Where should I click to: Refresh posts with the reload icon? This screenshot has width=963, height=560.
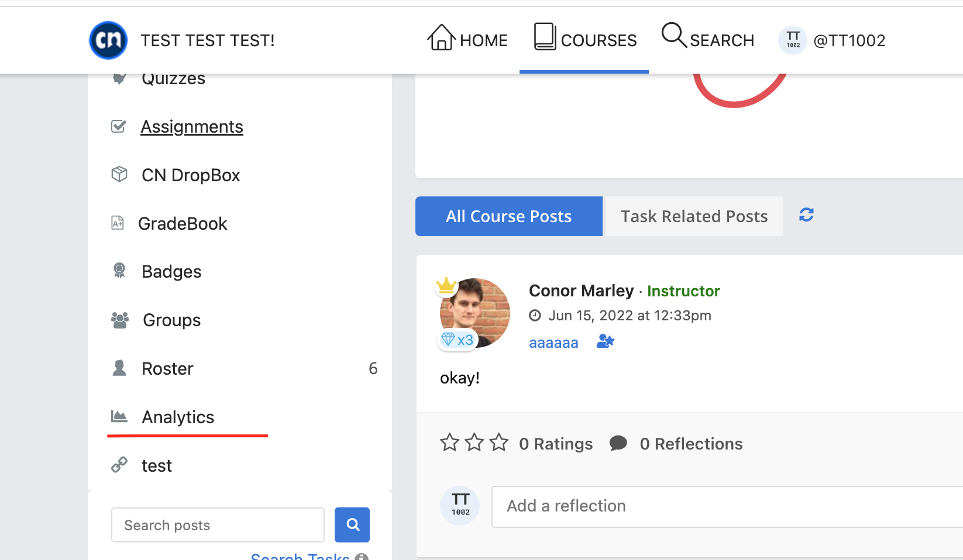pos(807,215)
